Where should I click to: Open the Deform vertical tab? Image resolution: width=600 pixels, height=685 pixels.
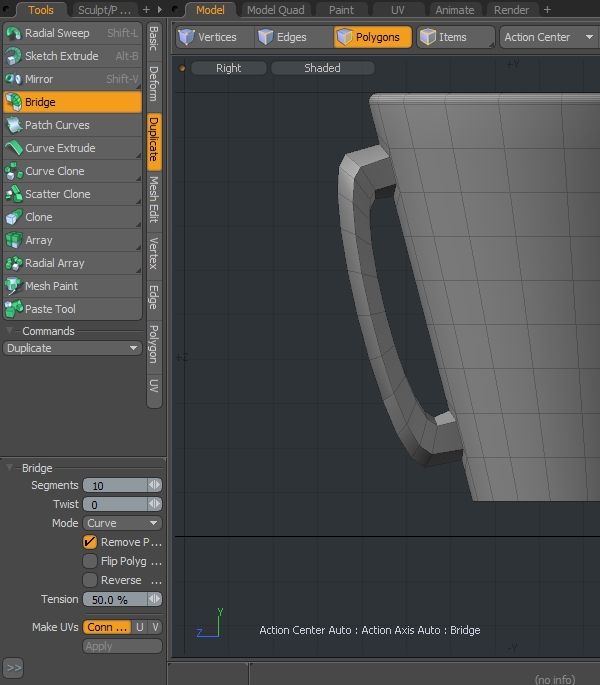click(154, 84)
